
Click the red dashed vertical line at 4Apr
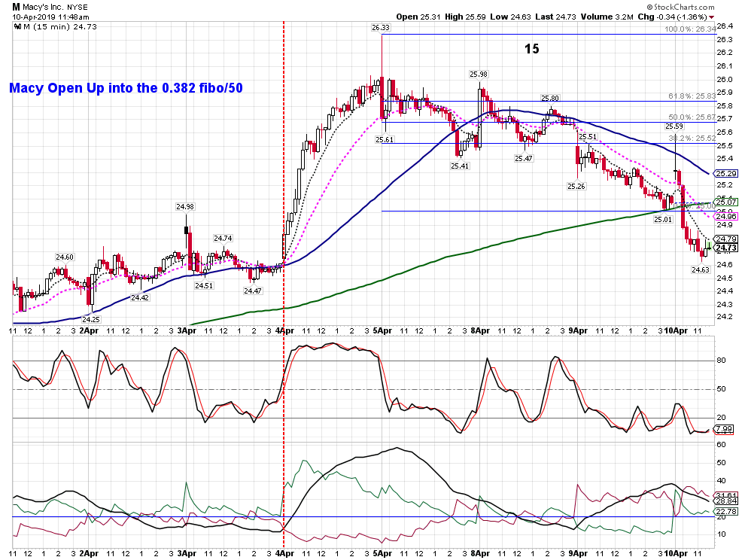[x=284, y=285]
